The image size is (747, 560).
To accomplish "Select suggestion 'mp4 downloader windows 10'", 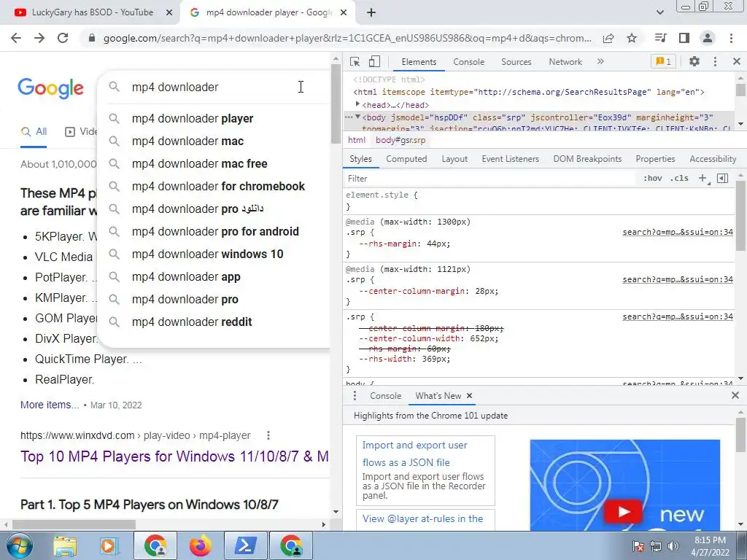I will 207,254.
